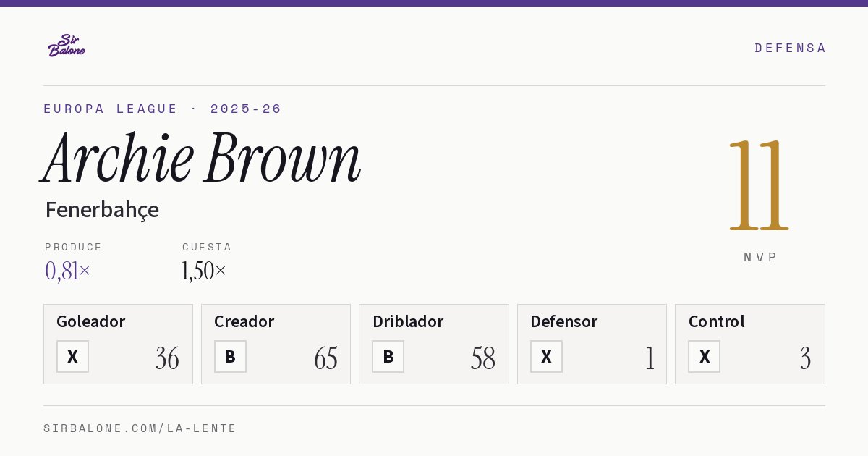Click the DEFENSA position label
The image size is (868, 456).
tap(790, 48)
